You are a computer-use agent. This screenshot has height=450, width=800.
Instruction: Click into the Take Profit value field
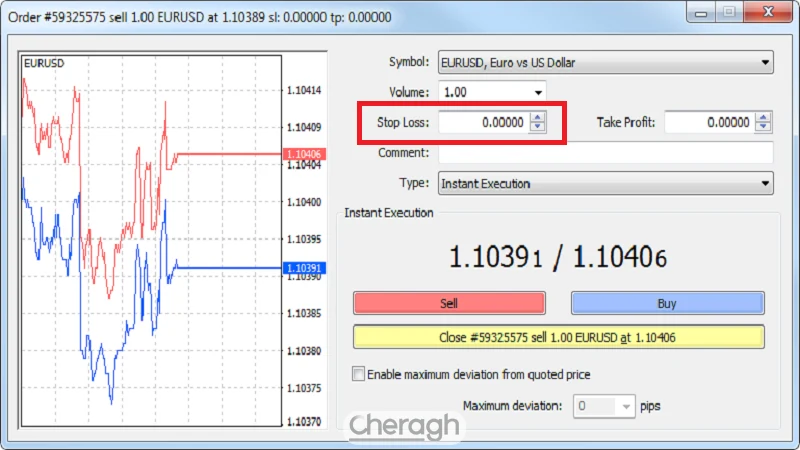[x=709, y=122]
